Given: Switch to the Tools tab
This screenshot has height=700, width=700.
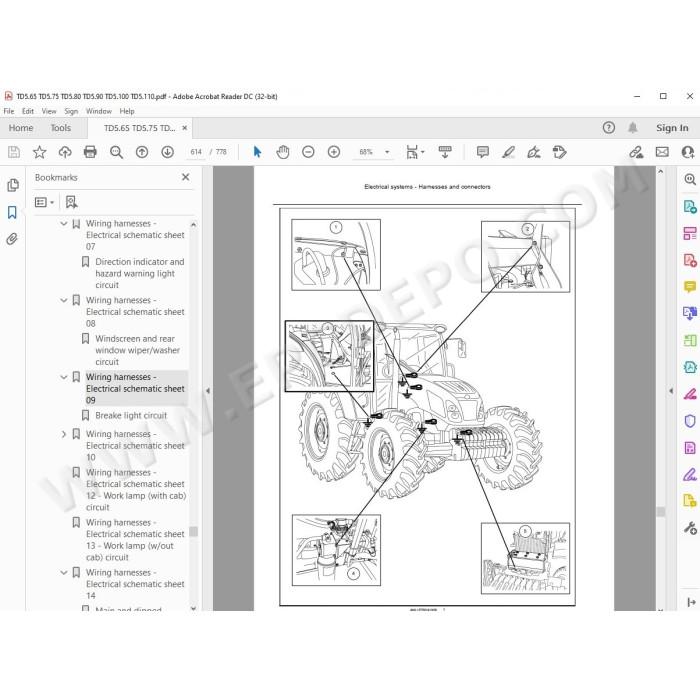Looking at the screenshot, I should (60, 128).
